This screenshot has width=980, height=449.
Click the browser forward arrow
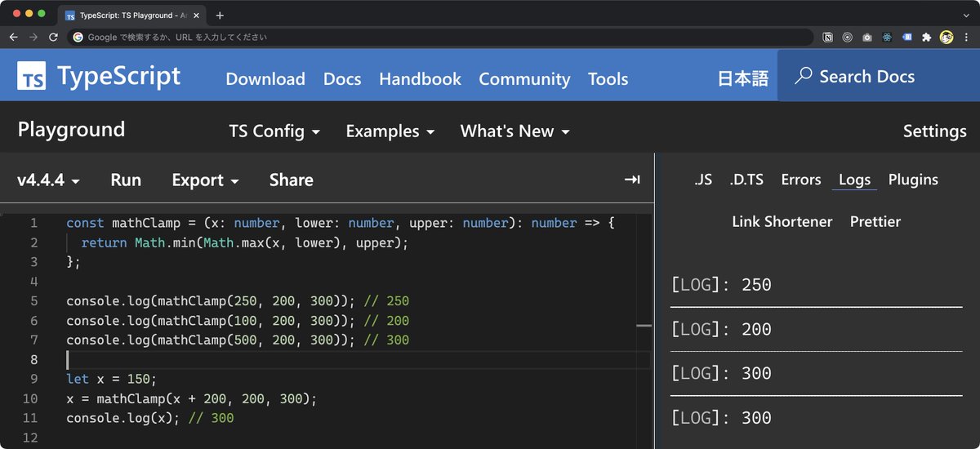click(33, 37)
